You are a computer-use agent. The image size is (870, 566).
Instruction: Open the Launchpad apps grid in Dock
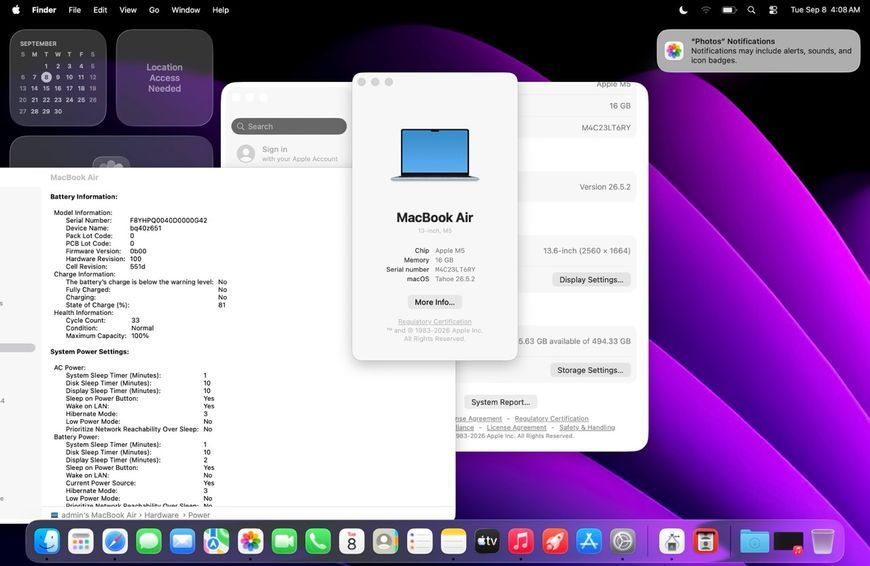pyautogui.click(x=81, y=542)
